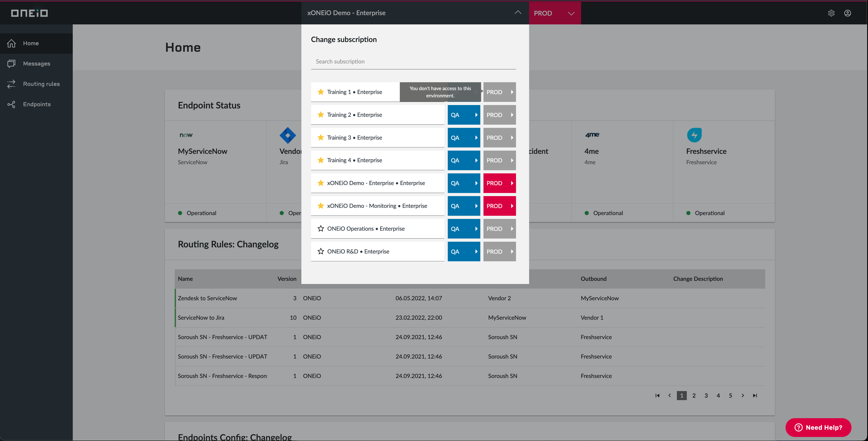Image resolution: width=868 pixels, height=441 pixels.
Task: Switch to Training 4 QA environment
Action: point(464,160)
